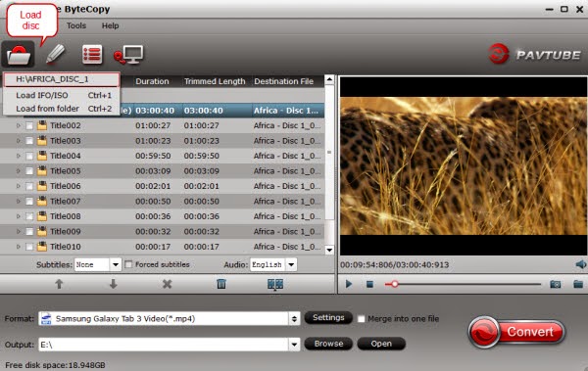Open the Edit pencil tool
Image resolution: width=588 pixels, height=371 pixels.
(56, 54)
